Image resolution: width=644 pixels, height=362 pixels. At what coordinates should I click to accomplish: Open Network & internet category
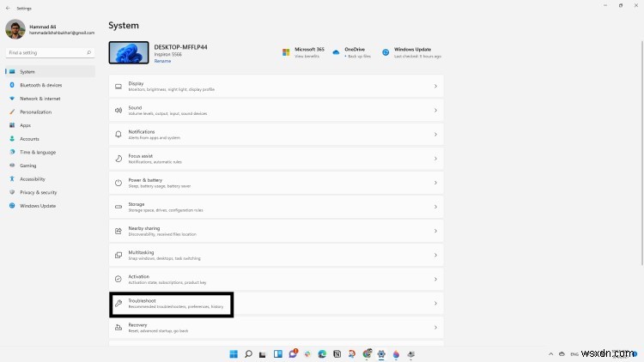(x=50, y=99)
